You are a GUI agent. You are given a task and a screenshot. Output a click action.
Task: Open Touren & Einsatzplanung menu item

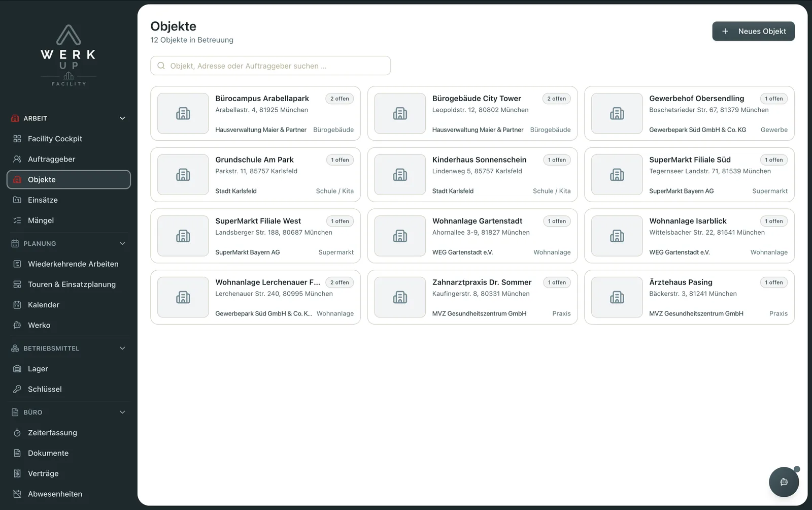pyautogui.click(x=69, y=284)
